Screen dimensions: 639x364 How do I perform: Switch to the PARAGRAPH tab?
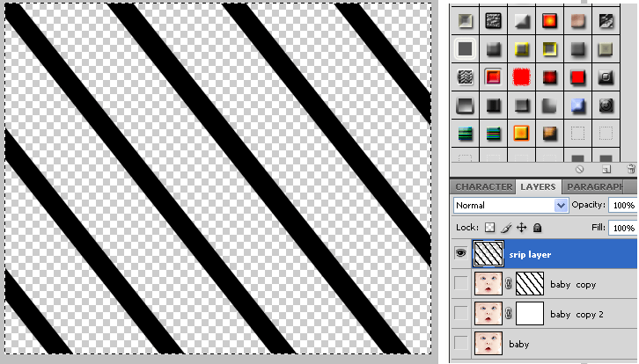coord(594,187)
